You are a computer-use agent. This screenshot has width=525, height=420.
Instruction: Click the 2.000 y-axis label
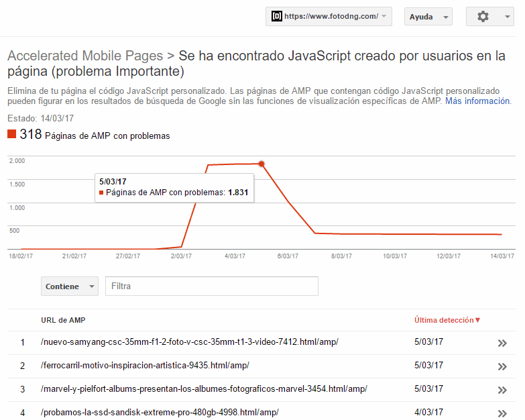coord(17,161)
